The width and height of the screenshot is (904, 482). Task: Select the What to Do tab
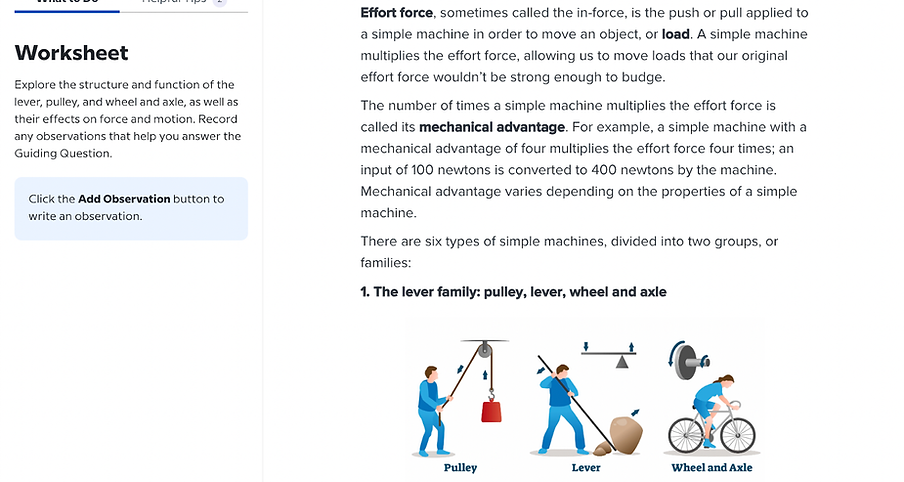click(67, 3)
